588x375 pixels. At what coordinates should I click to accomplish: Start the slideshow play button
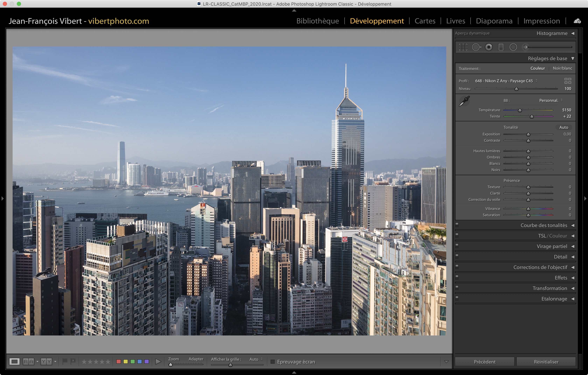[x=158, y=361]
